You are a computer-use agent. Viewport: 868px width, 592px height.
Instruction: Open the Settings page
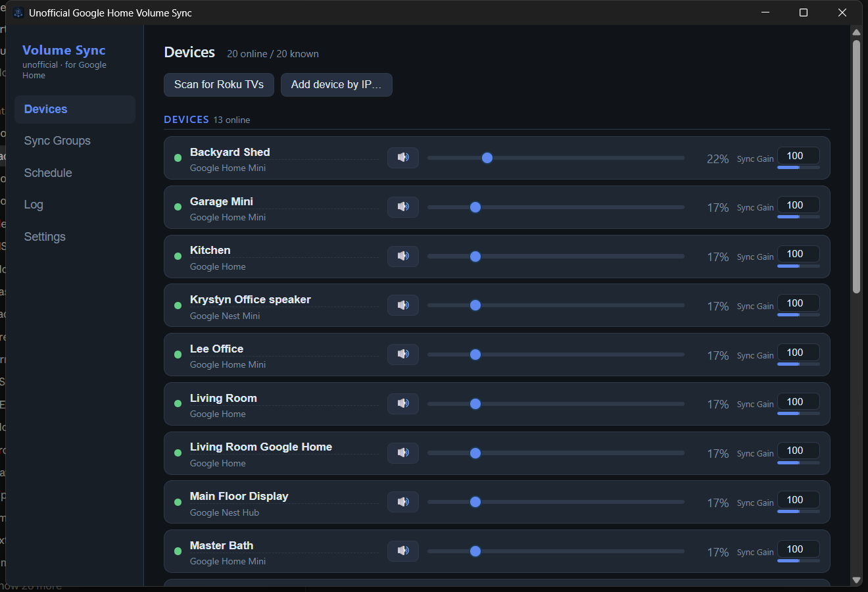click(x=75, y=237)
